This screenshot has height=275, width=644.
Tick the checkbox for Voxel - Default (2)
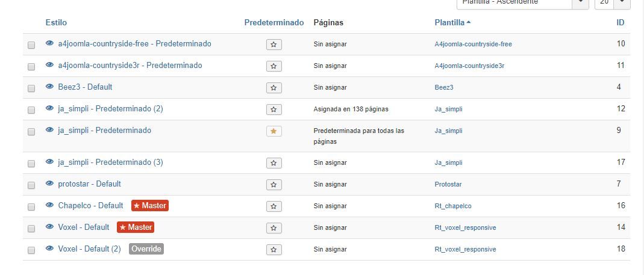pos(31,250)
